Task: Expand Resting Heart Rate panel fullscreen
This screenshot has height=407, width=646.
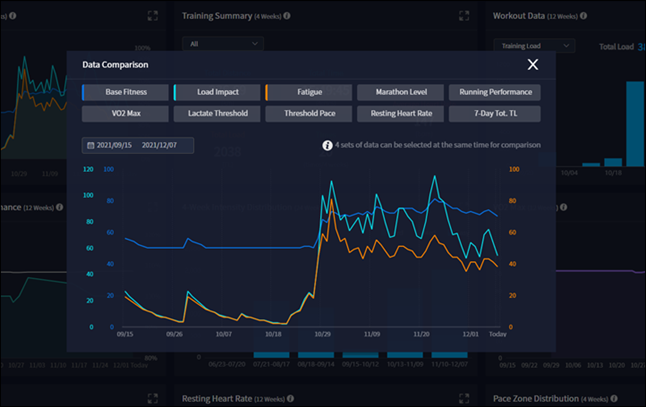Action: (464, 398)
